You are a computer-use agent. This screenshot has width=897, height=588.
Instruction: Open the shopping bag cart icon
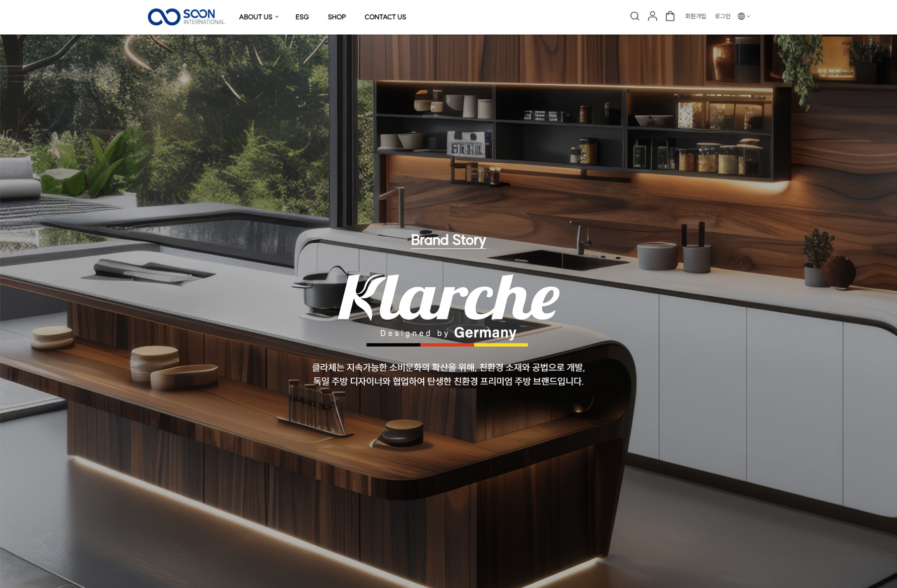pyautogui.click(x=670, y=16)
